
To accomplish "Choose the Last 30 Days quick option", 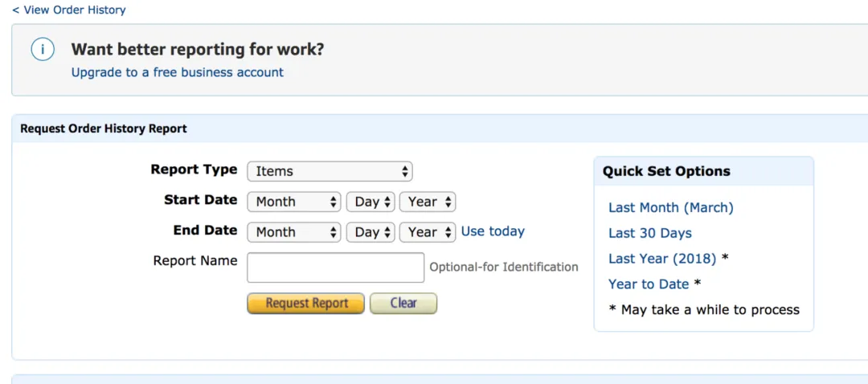I will coord(649,233).
